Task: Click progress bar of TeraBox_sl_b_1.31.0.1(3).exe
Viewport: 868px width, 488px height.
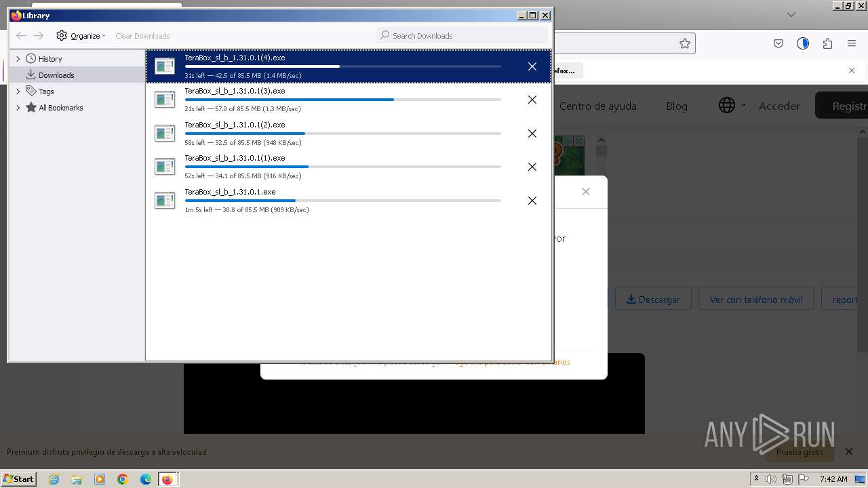Action: (x=343, y=100)
